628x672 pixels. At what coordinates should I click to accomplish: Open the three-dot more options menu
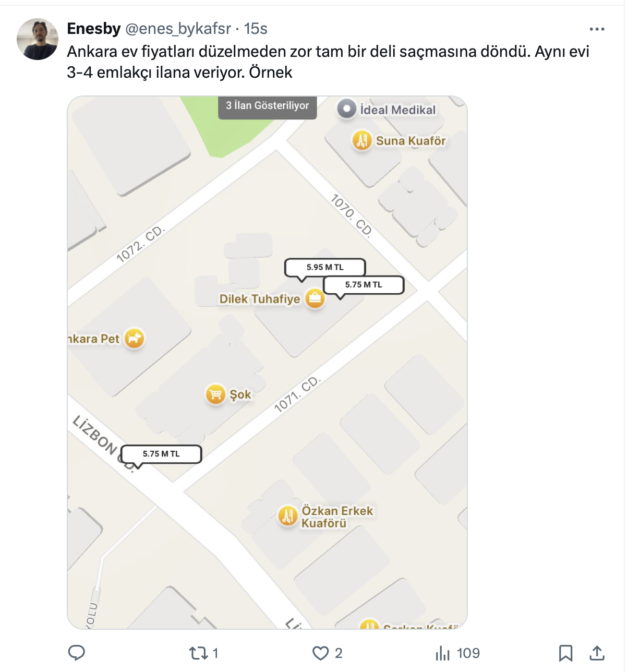pyautogui.click(x=597, y=29)
